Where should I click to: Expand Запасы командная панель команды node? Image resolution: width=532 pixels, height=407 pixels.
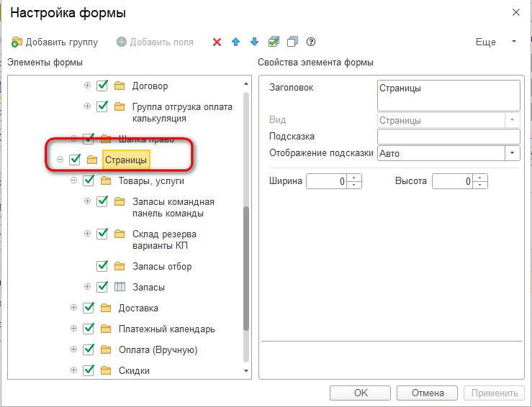[x=87, y=201]
